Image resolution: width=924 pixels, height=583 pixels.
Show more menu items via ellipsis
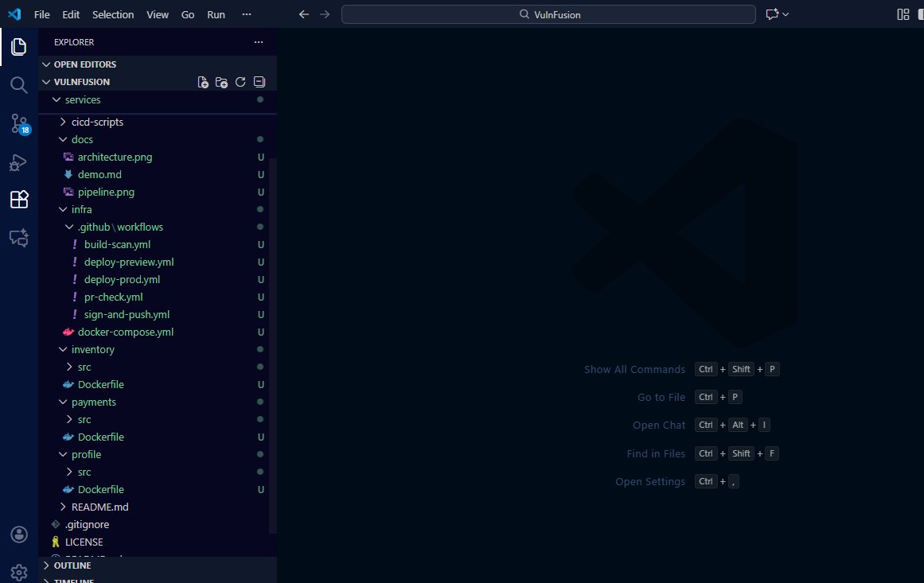[247, 14]
